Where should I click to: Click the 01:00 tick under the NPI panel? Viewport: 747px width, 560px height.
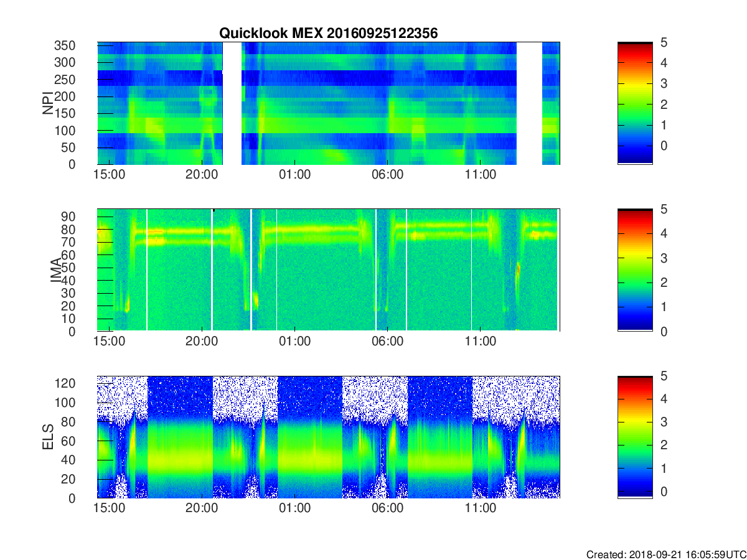(x=294, y=175)
